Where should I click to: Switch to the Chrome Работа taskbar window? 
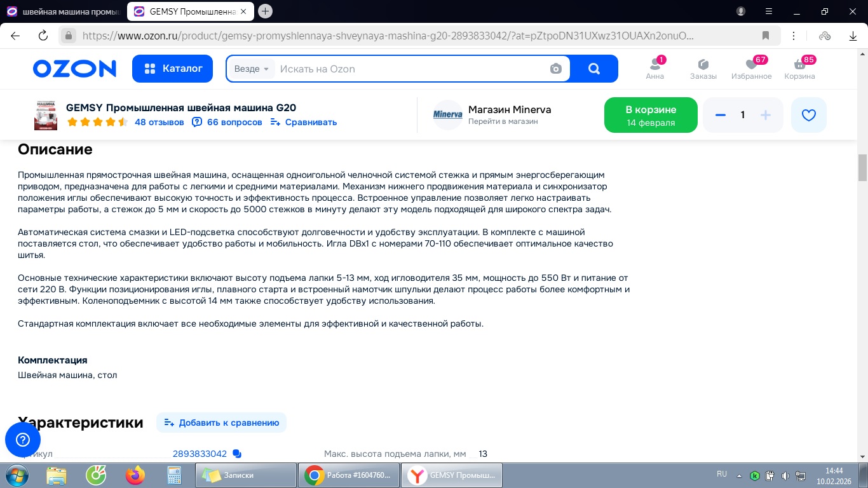pos(349,475)
